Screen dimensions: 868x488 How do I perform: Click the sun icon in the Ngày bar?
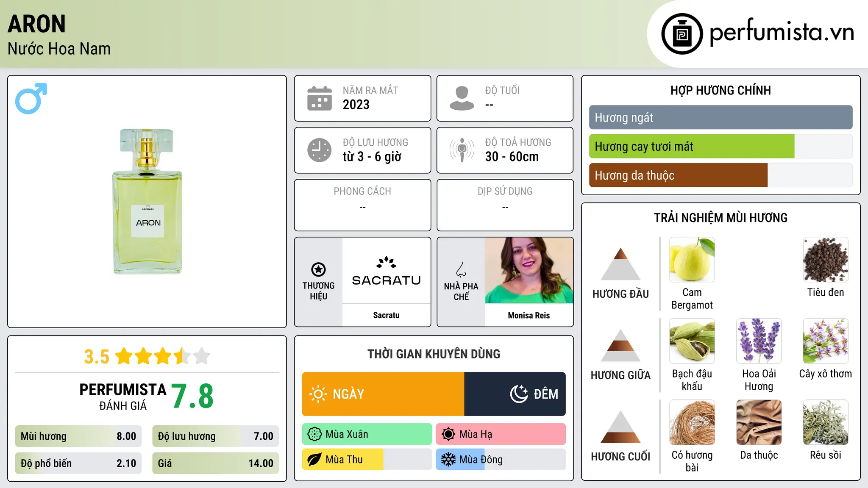[x=318, y=394]
